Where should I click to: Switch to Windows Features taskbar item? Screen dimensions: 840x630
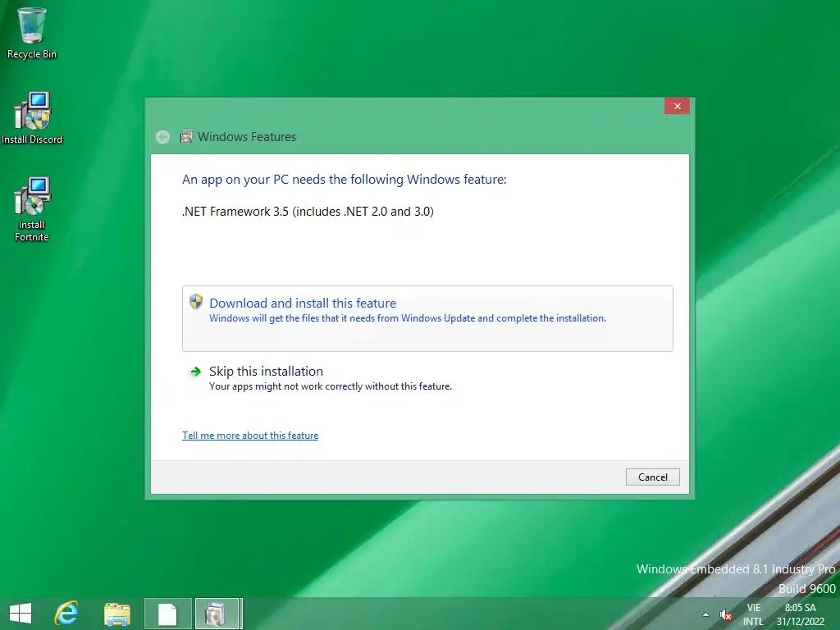(217, 614)
